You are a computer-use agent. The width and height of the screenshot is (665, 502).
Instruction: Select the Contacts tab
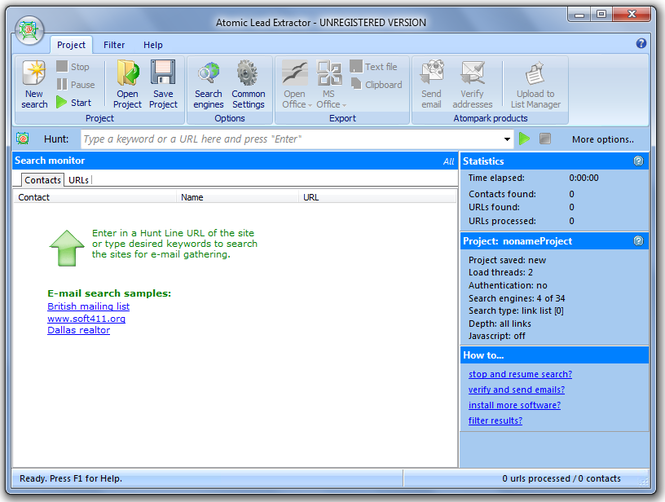(42, 180)
